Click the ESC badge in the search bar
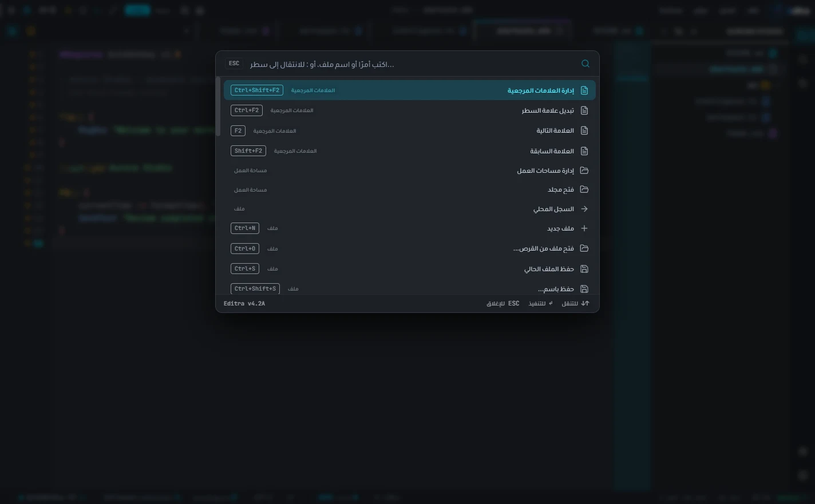This screenshot has height=504, width=815. (234, 64)
